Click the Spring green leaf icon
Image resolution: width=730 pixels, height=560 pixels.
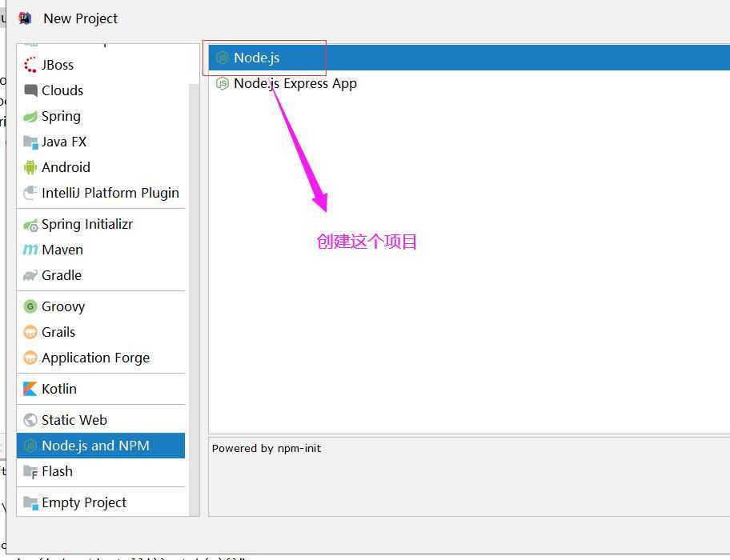(30, 116)
